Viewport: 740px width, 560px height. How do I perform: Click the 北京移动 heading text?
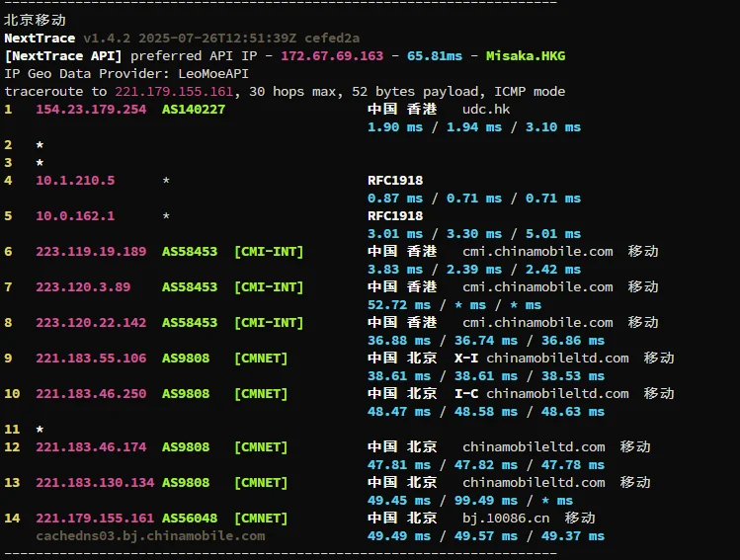(x=36, y=20)
